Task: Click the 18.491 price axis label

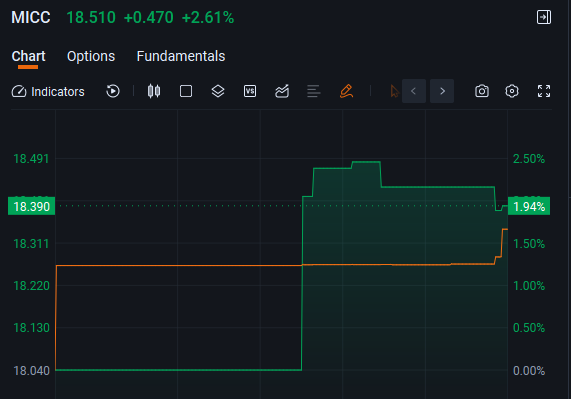Action: pyautogui.click(x=31, y=159)
